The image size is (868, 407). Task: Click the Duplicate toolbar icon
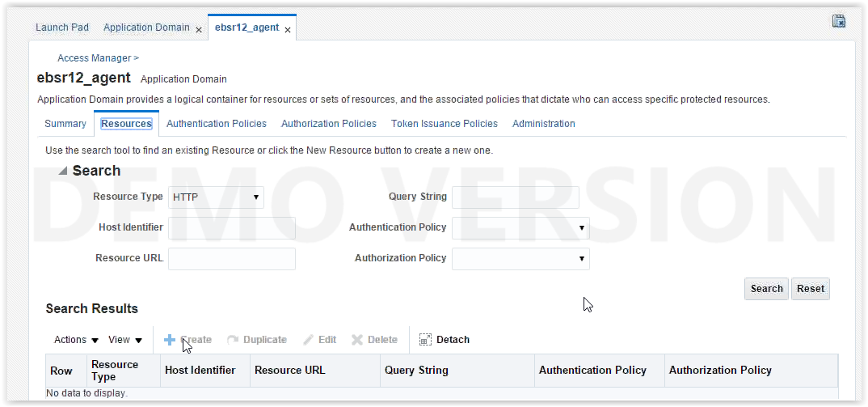233,340
